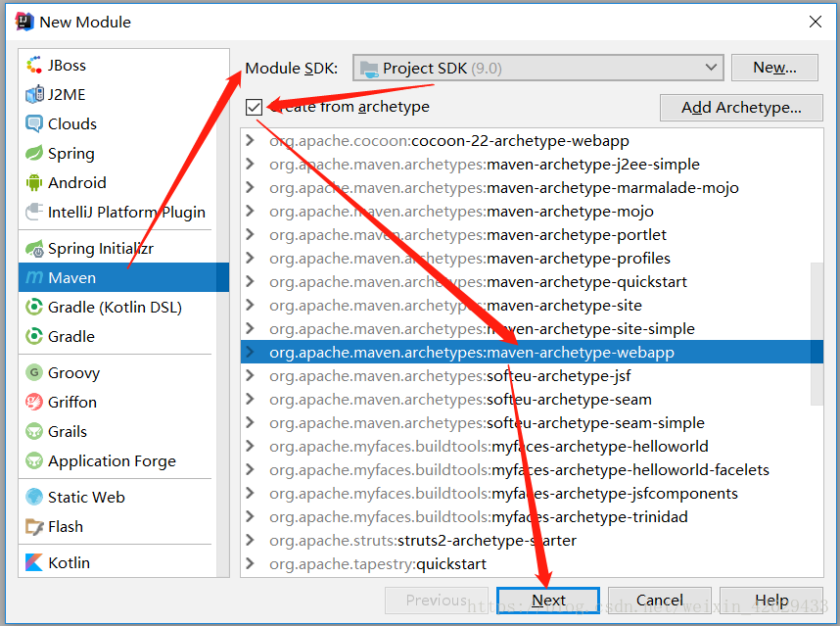840x626 pixels.
Task: Click the Groovy G icon
Action: tap(34, 372)
